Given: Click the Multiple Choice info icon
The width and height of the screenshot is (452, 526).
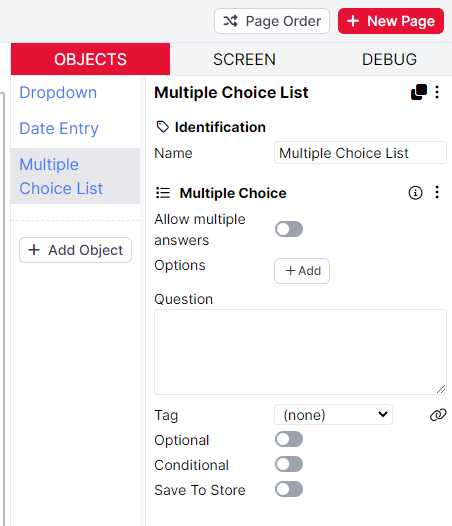Looking at the screenshot, I should 415,193.
